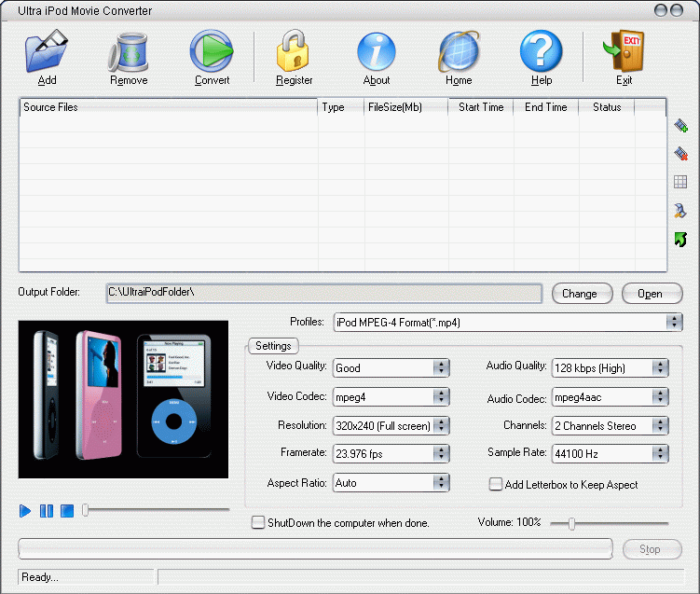Enable Add Letterbox to Keep Aspect
This screenshot has width=700, height=594.
pyautogui.click(x=496, y=484)
